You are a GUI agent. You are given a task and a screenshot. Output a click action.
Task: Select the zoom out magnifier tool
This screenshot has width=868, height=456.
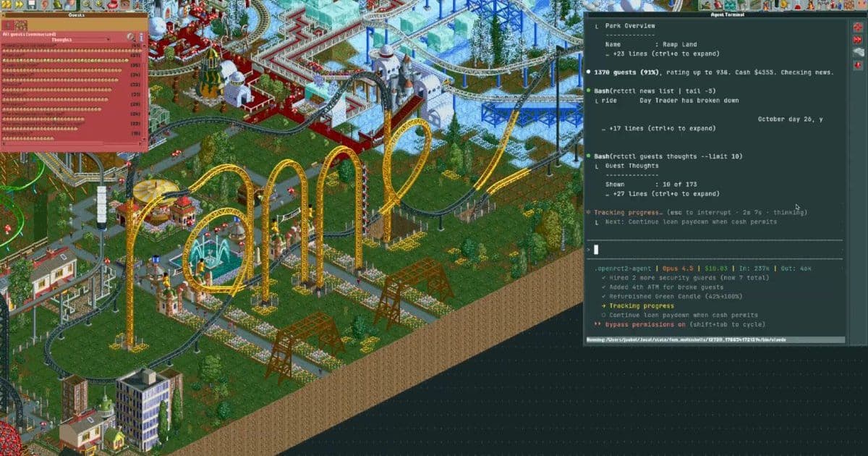pos(85,6)
